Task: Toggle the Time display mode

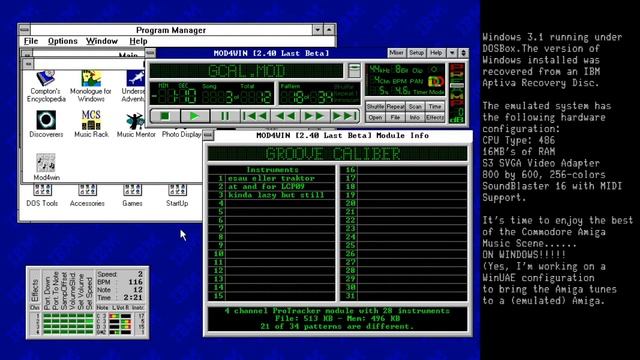Action: pyautogui.click(x=435, y=107)
